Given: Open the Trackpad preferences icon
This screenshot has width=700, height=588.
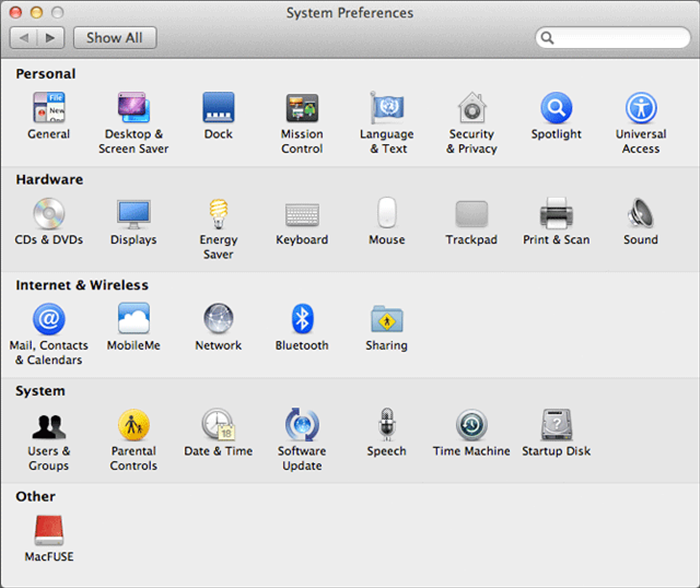Looking at the screenshot, I should point(471,214).
